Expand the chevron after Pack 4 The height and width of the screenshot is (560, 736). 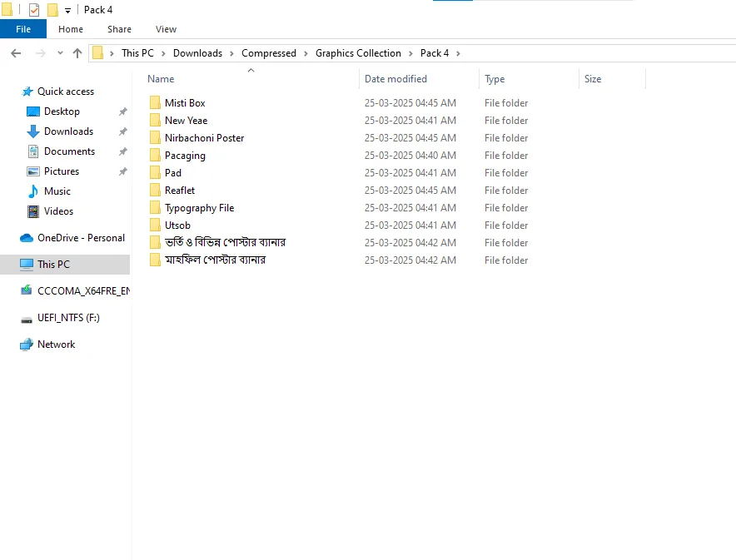click(458, 53)
